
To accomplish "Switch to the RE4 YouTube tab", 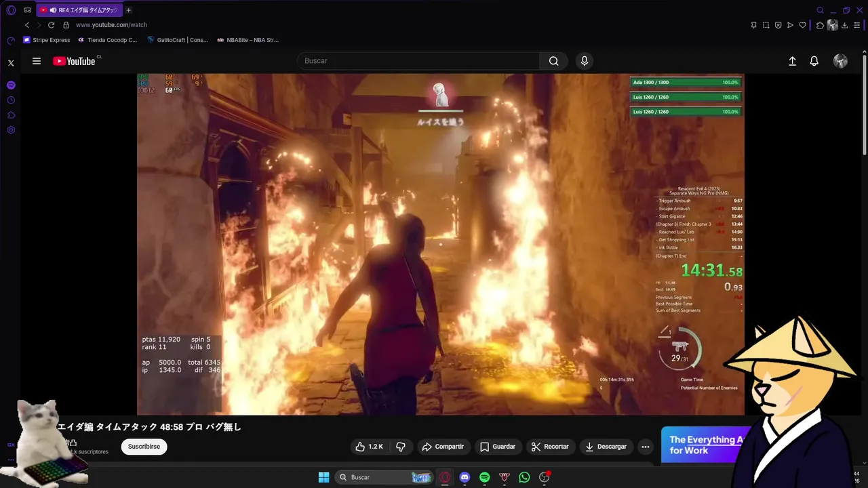I will [79, 10].
